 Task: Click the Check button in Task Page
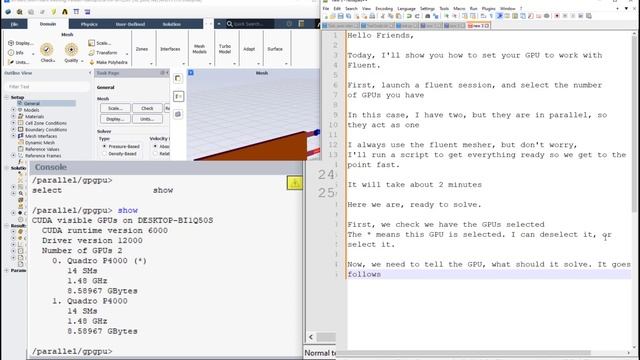tap(147, 108)
